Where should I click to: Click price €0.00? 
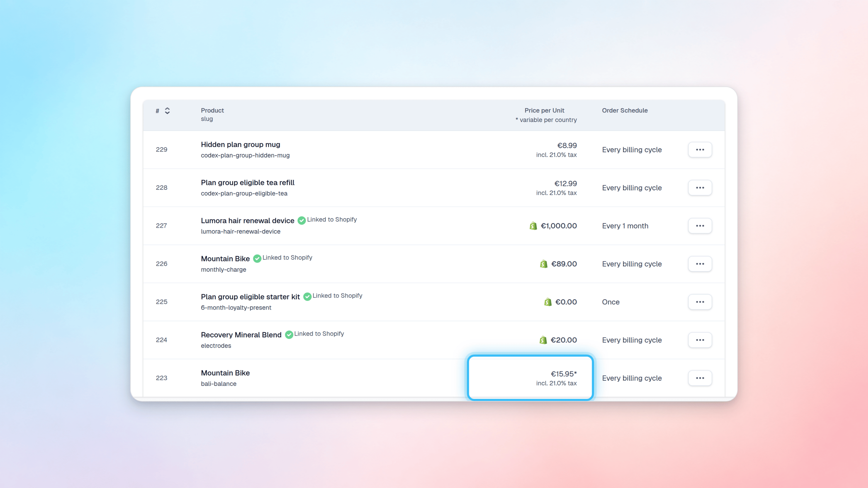click(x=566, y=302)
